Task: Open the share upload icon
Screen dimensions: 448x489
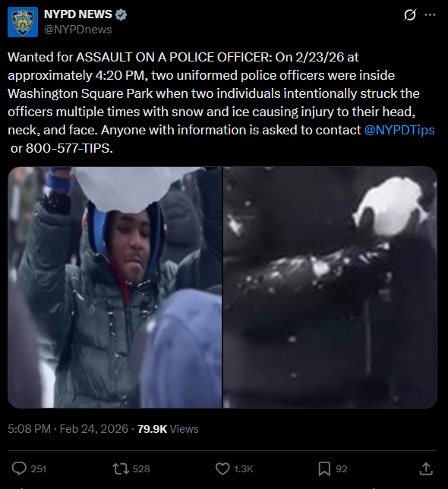Action: point(426,468)
